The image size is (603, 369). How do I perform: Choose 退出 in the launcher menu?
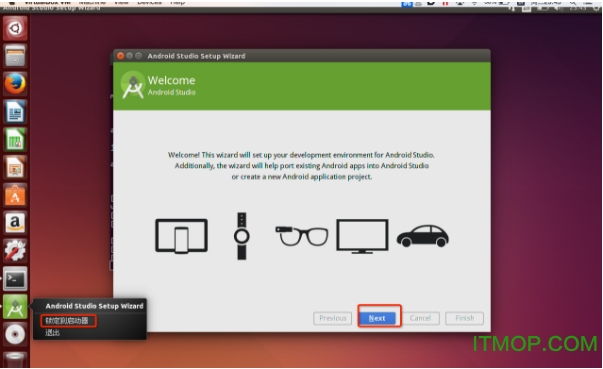(52, 332)
